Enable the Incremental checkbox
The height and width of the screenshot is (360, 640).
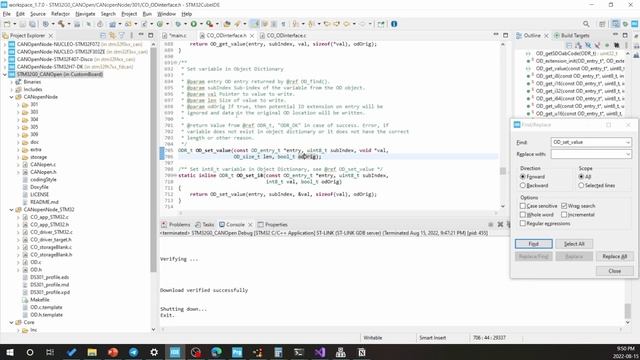point(564,215)
